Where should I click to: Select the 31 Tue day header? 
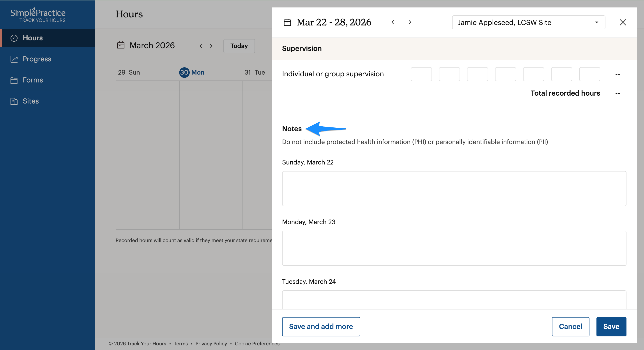[255, 72]
